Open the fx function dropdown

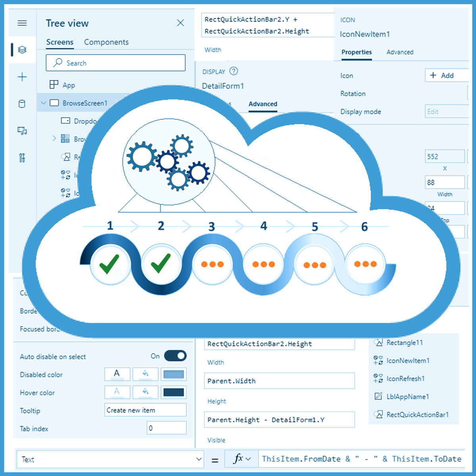click(242, 459)
